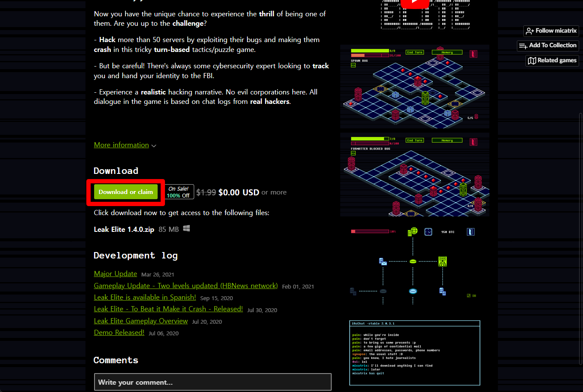
Task: Add game to a collection
Action: point(548,46)
